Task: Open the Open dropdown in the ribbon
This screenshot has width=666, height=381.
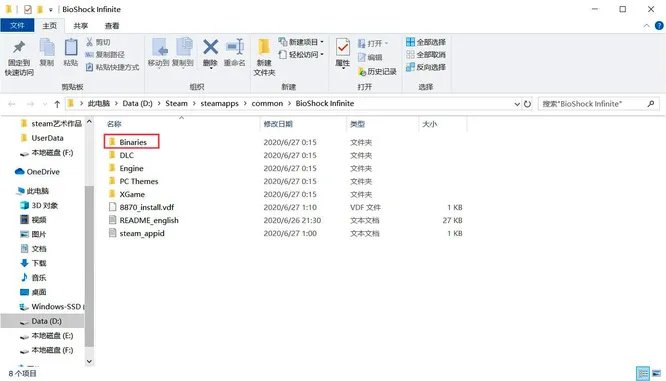Action: coord(373,43)
